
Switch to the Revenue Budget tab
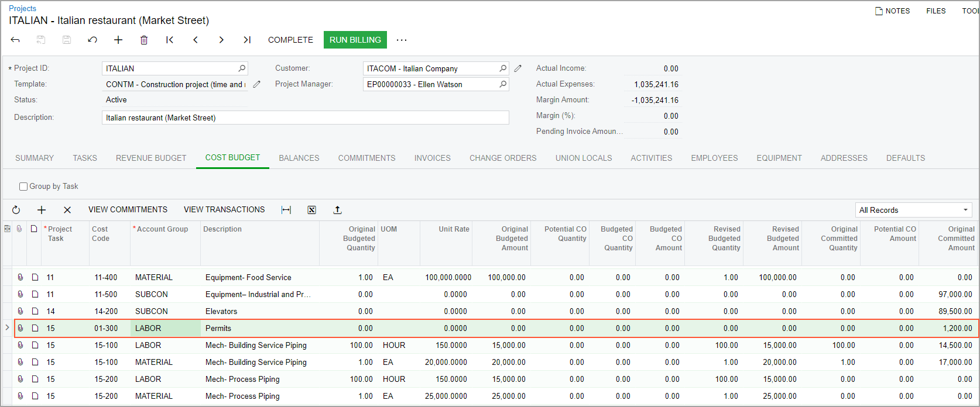pos(151,158)
